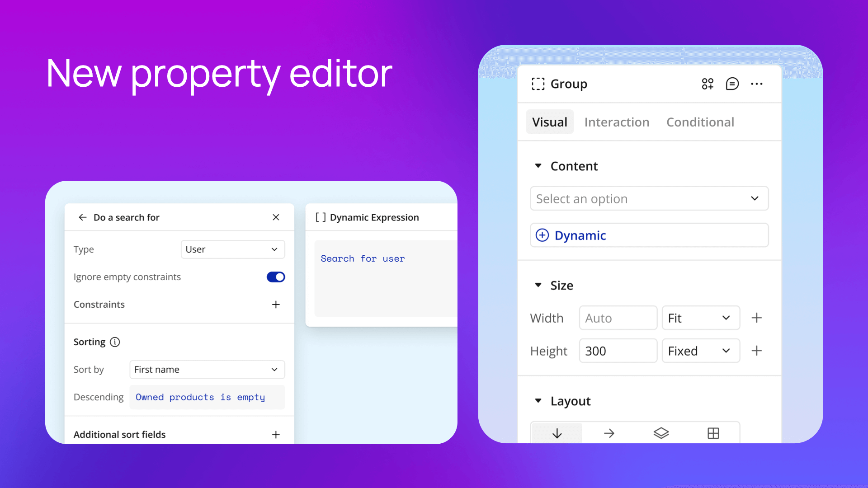The height and width of the screenshot is (488, 868).
Task: Open the 'Select an option' dropdown under Content
Action: pyautogui.click(x=649, y=198)
